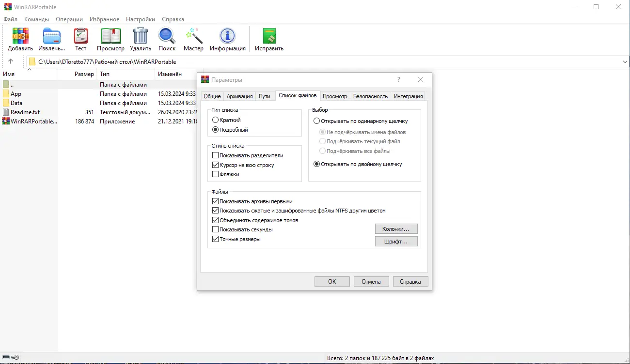630x364 pixels.
Task: Choose Открывать по двойному щелчку
Action: tap(317, 164)
